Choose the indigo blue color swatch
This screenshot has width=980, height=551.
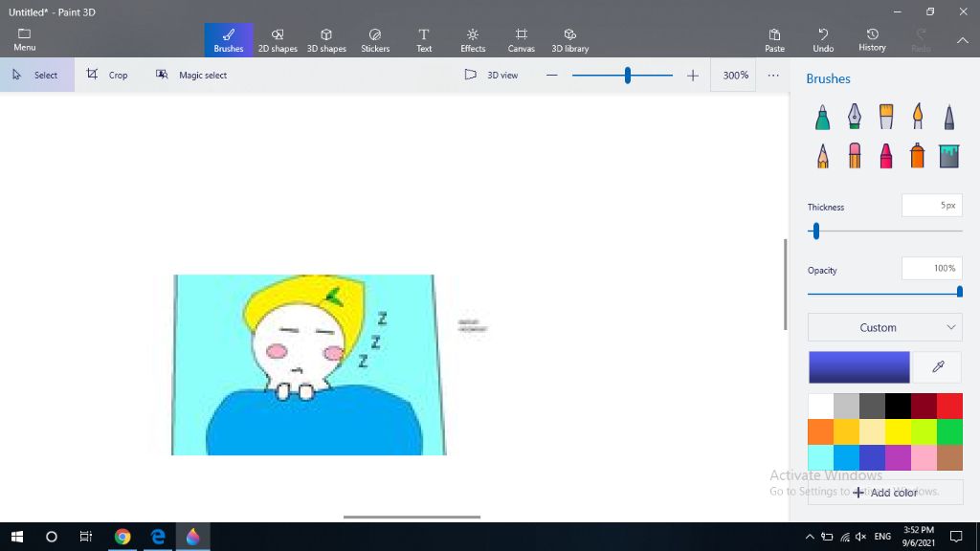872,457
